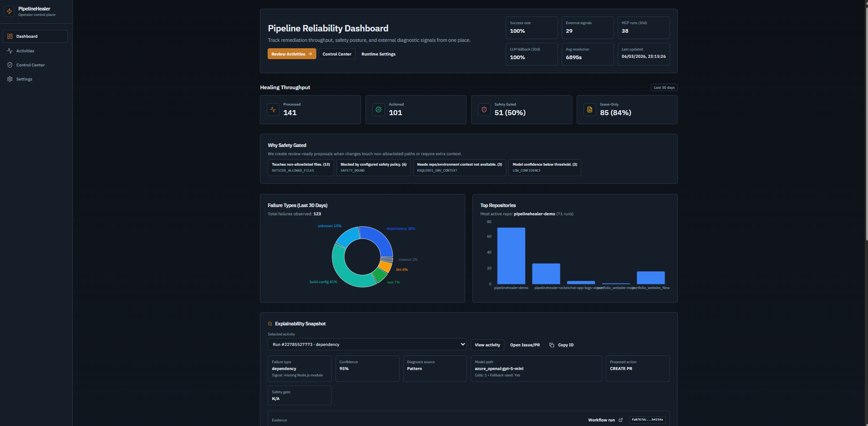Open the Workflow run external link icon
Screen dimensions: 868x426
click(620, 420)
